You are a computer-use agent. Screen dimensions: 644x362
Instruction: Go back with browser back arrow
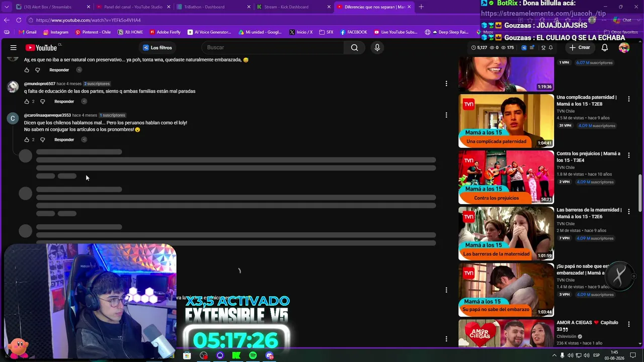pyautogui.click(x=7, y=20)
